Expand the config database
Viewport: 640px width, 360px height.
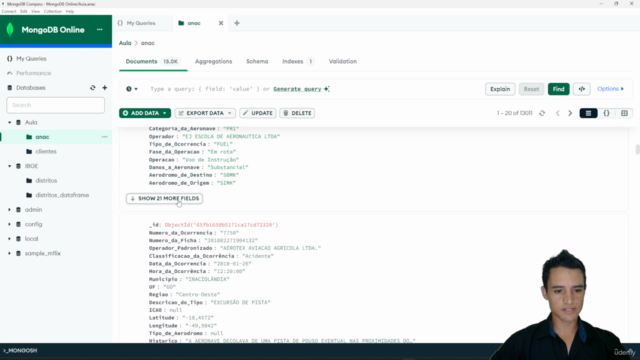[9, 224]
